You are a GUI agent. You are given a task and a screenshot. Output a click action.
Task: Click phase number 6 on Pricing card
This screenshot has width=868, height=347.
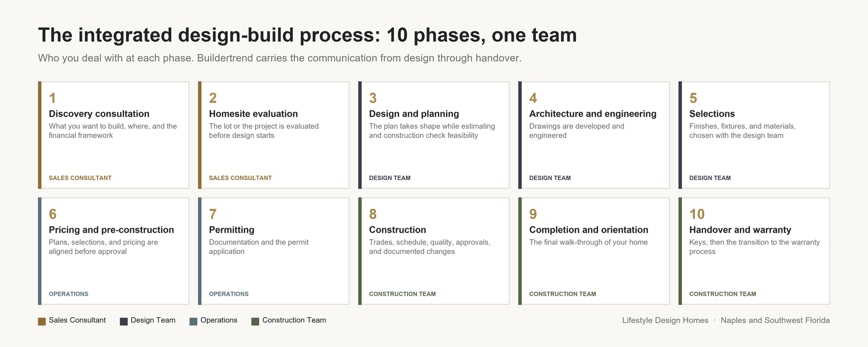pos(53,214)
